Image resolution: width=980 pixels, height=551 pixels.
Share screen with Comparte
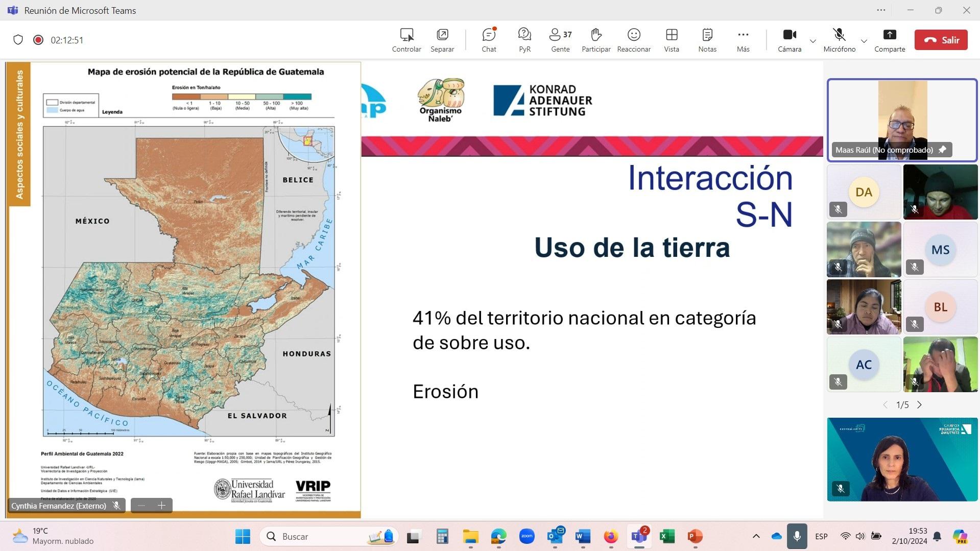890,40
